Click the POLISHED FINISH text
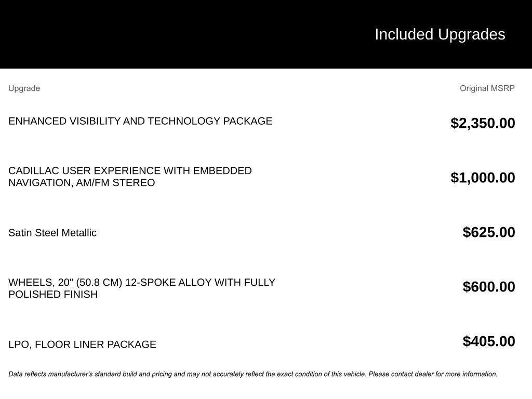The image size is (532, 399). [x=53, y=295]
